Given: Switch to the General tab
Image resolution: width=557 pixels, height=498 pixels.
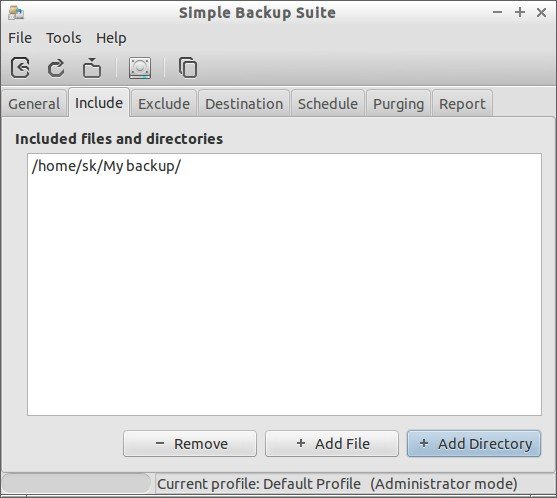Looking at the screenshot, I should click(34, 103).
